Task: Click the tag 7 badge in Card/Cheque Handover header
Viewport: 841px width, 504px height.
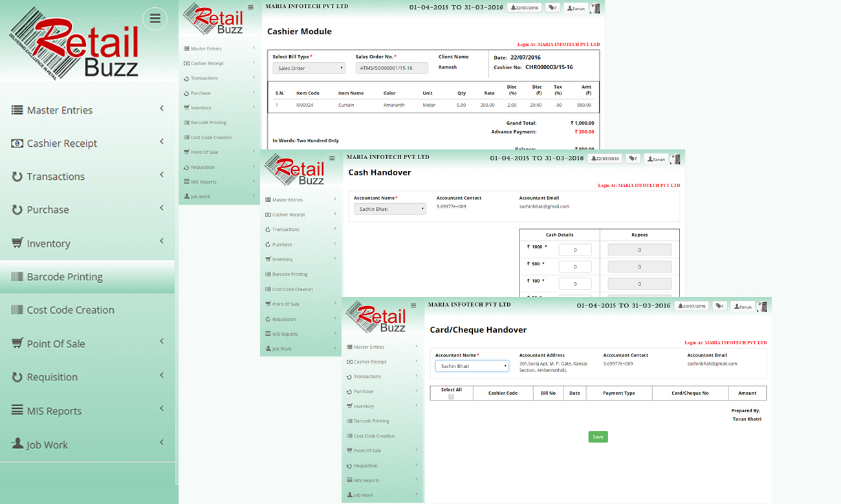Action: (x=719, y=306)
